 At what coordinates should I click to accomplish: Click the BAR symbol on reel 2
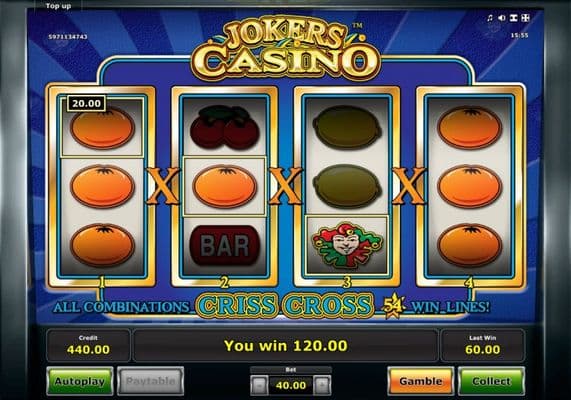(x=225, y=245)
